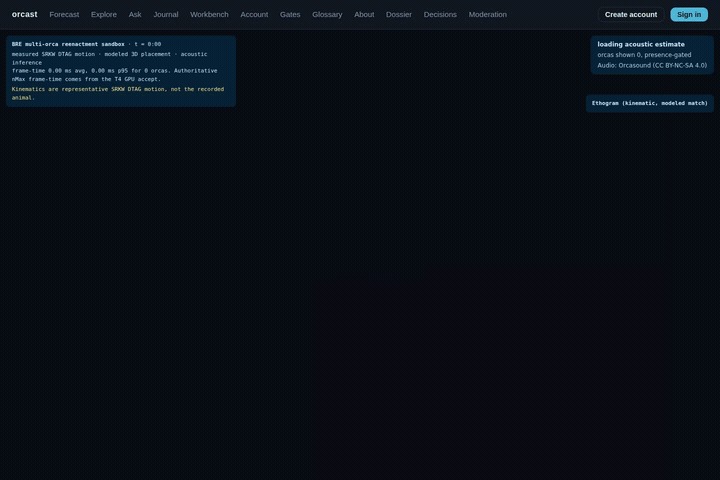Image resolution: width=720 pixels, height=480 pixels.
Task: Click the Orcasound audio attribution text
Action: click(x=652, y=65)
